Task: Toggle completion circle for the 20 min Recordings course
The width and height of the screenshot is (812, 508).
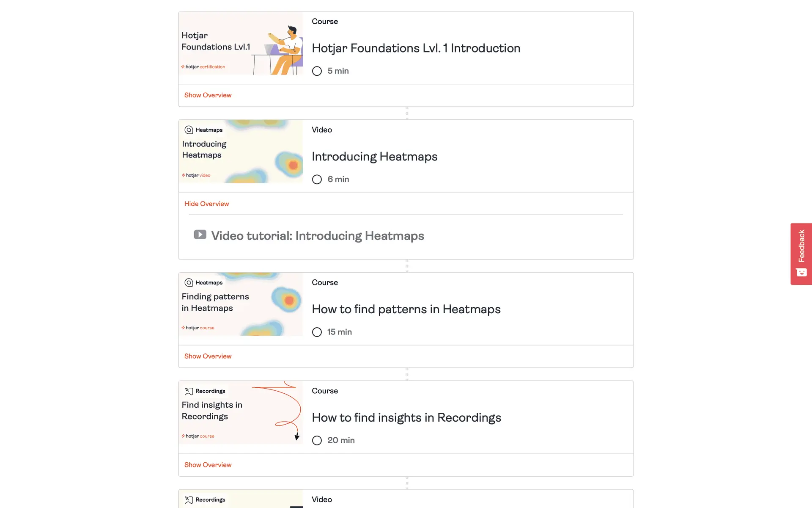Action: pos(317,441)
